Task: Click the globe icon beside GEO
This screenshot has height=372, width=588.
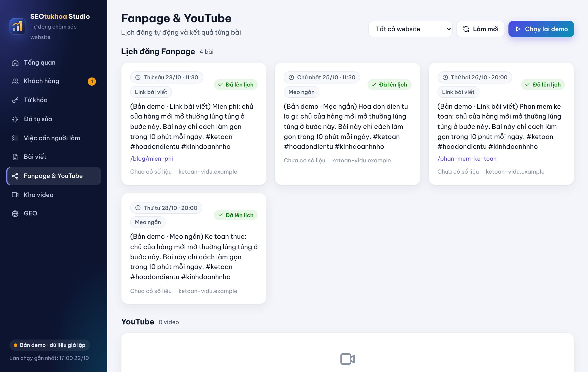Action: (x=15, y=213)
